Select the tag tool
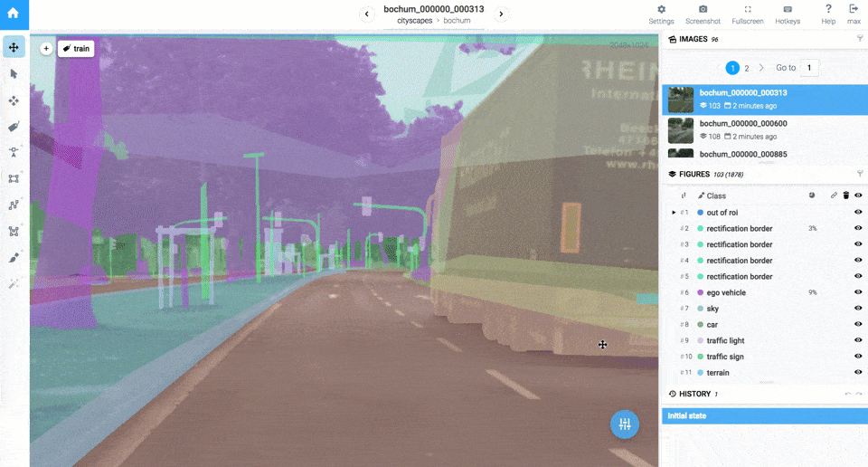The image size is (868, 467). [x=14, y=127]
